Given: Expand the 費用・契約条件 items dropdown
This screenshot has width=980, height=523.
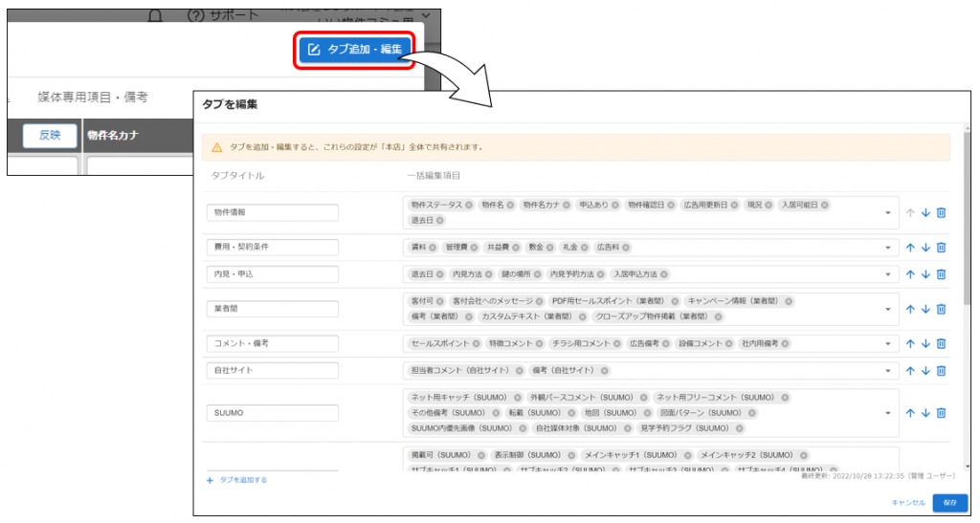Looking at the screenshot, I should 887,247.
